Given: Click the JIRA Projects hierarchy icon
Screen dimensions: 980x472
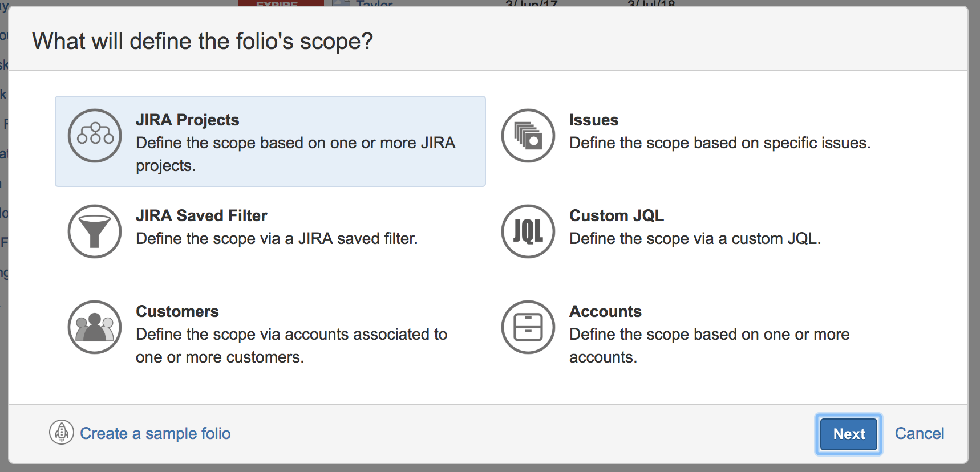Looking at the screenshot, I should pyautogui.click(x=95, y=136).
